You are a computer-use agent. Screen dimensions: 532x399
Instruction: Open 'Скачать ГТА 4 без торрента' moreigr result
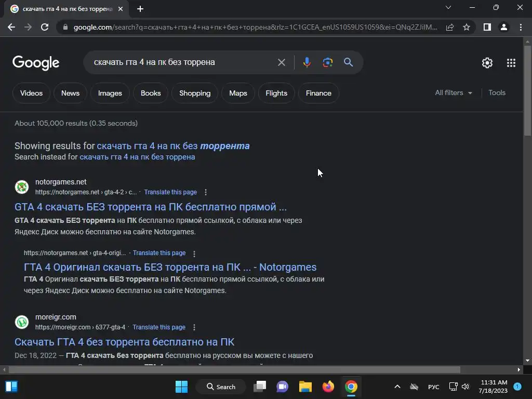point(124,342)
